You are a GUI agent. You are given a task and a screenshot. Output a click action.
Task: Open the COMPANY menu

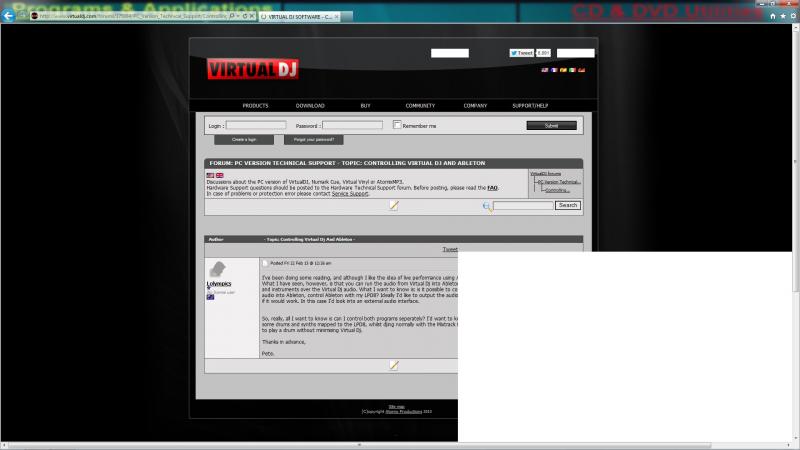tap(475, 106)
